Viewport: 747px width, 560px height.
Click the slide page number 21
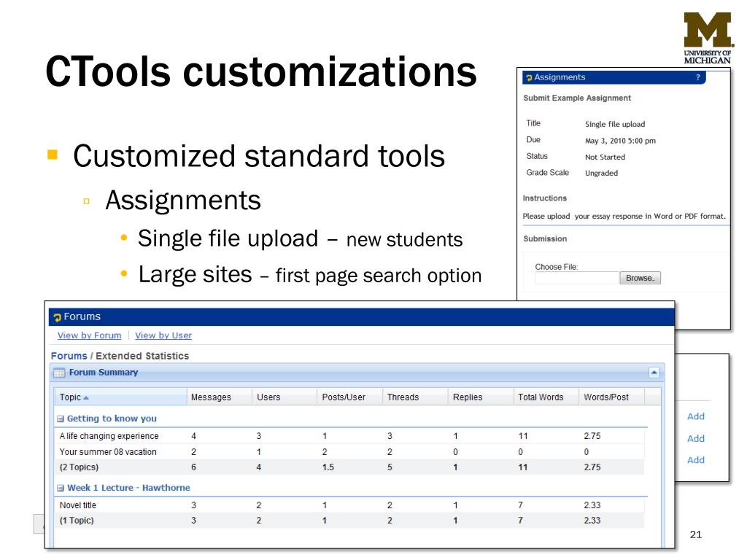pyautogui.click(x=695, y=534)
